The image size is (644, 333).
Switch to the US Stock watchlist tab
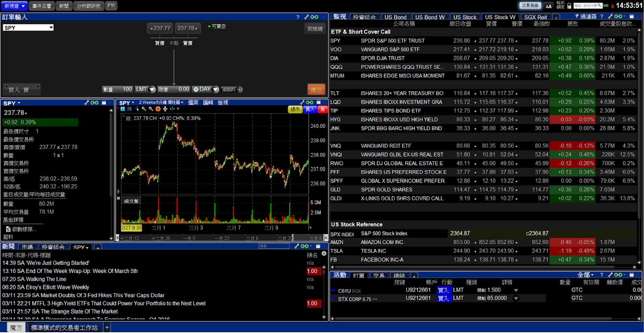click(x=464, y=17)
